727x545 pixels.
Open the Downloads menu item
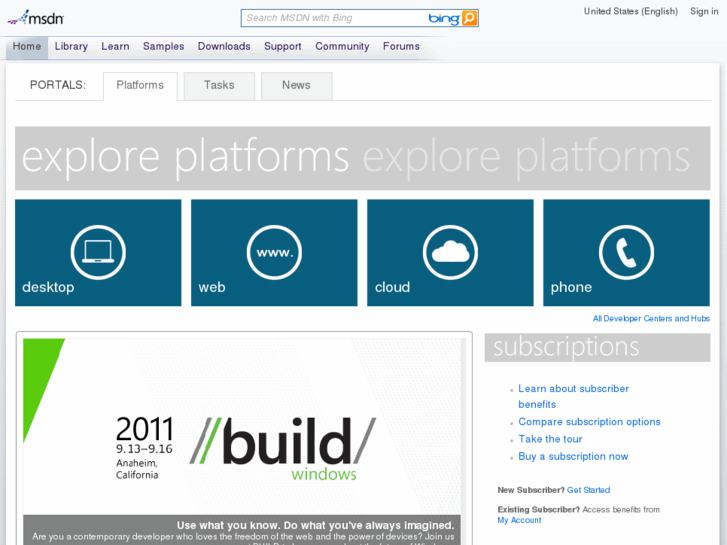(224, 46)
